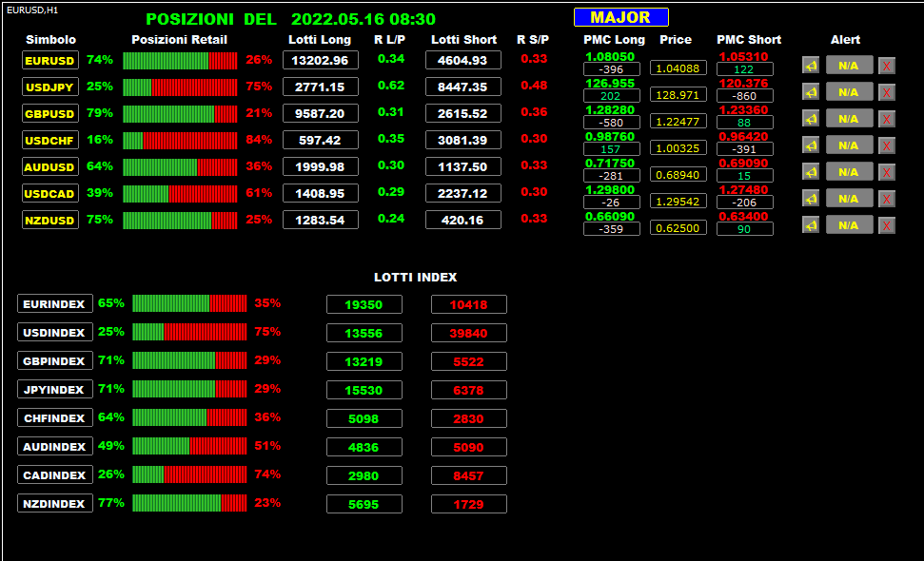Click the USDJPY price box 128.971
This screenshot has width=924, height=561.
pos(678,94)
